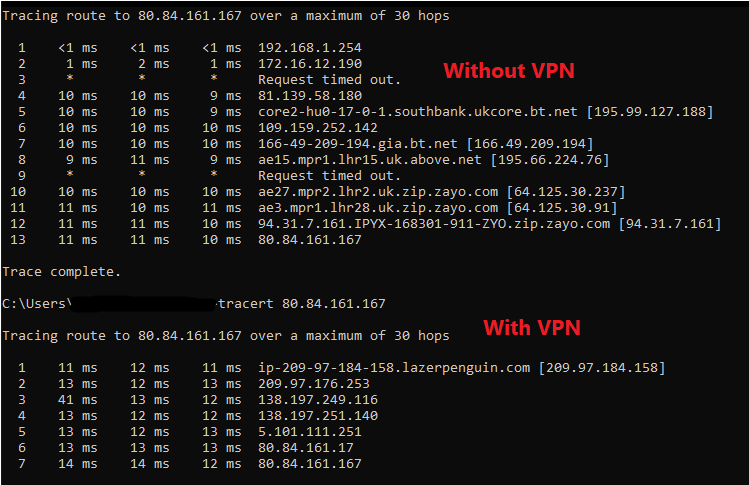Click the lazerpenguin.com hostname

395,368
